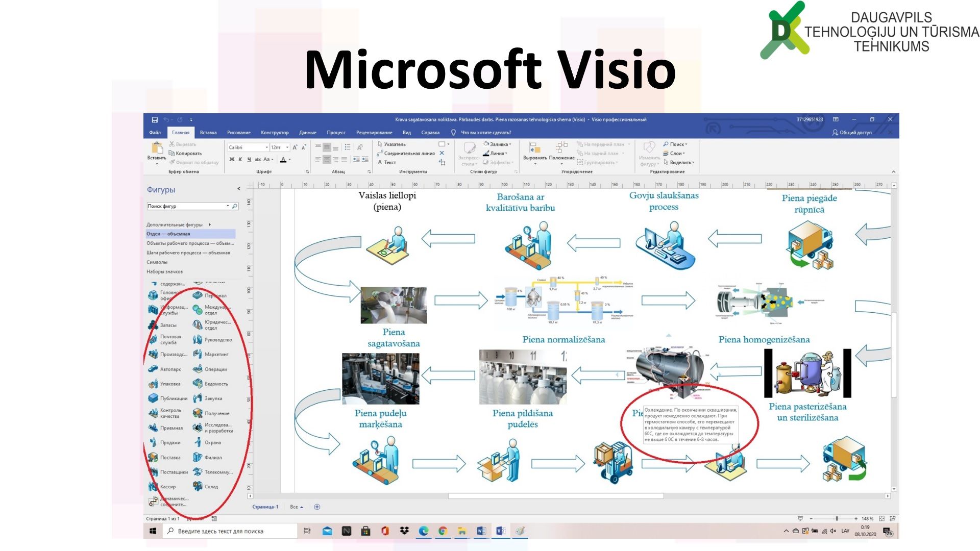
Task: Decrease font size with the small A icon
Action: (x=304, y=147)
